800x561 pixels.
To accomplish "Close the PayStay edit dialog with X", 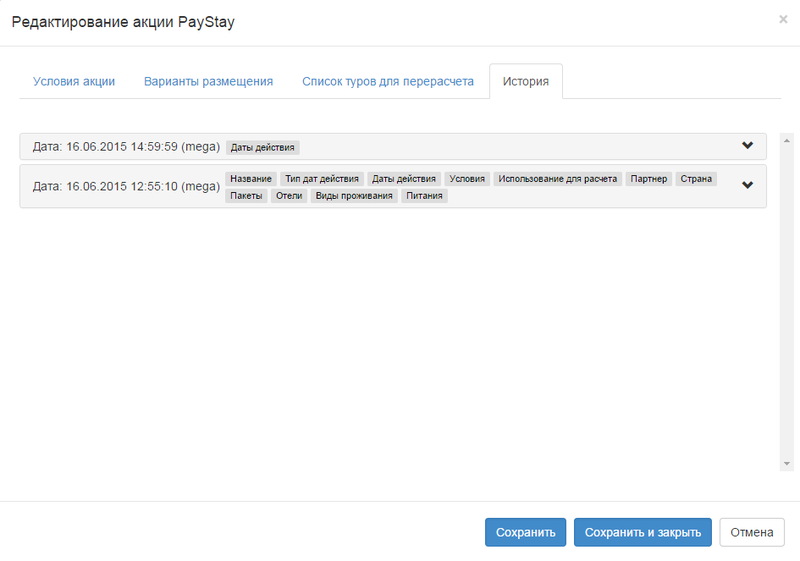I will [x=783, y=19].
